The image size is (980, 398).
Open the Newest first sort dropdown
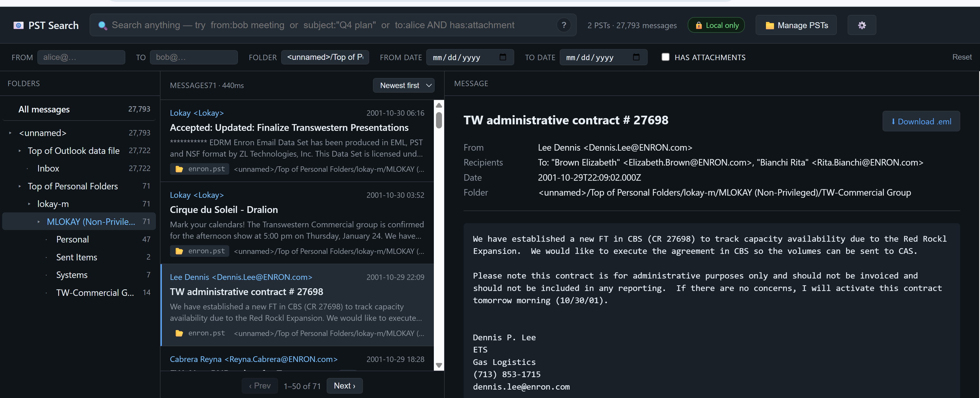coord(403,85)
